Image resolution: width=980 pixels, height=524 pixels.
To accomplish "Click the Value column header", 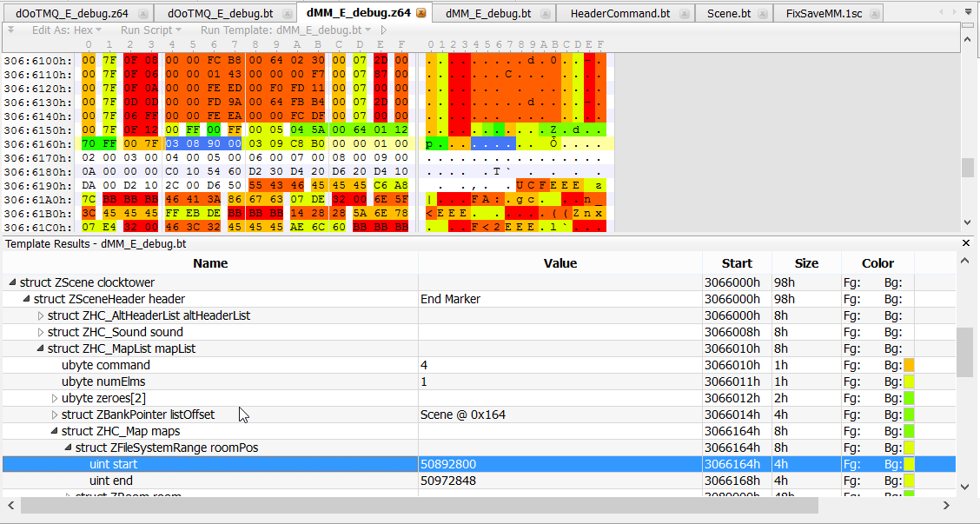I will [x=560, y=263].
